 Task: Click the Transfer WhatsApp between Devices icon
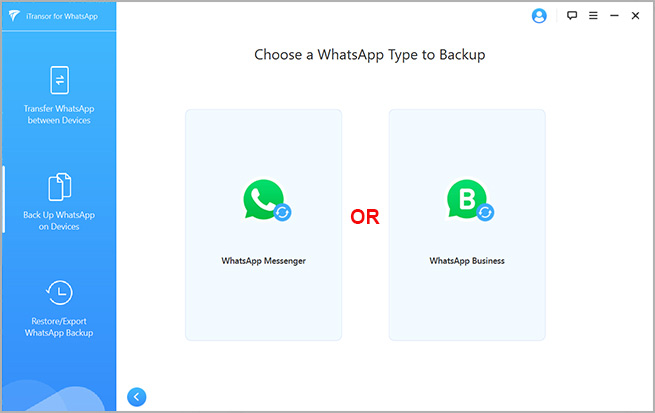(x=60, y=80)
